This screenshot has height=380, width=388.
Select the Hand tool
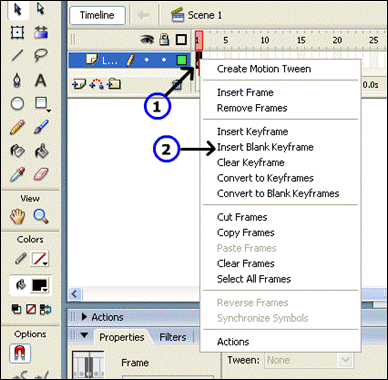tap(17, 216)
